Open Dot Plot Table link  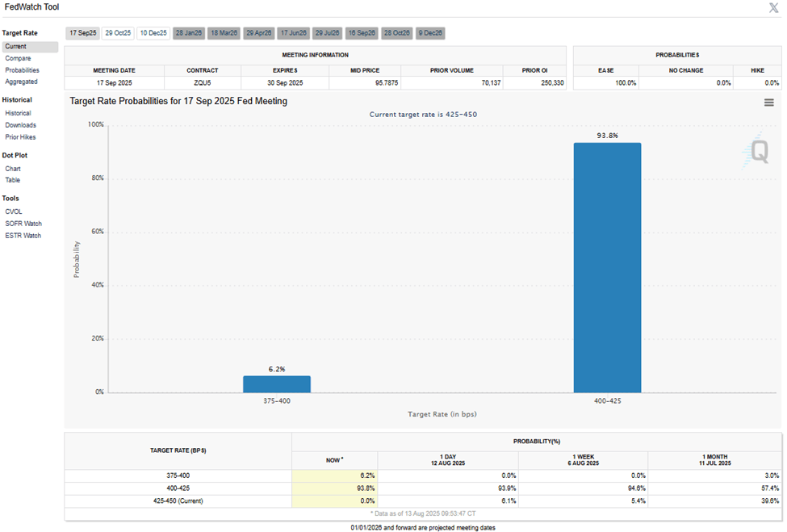tap(13, 180)
